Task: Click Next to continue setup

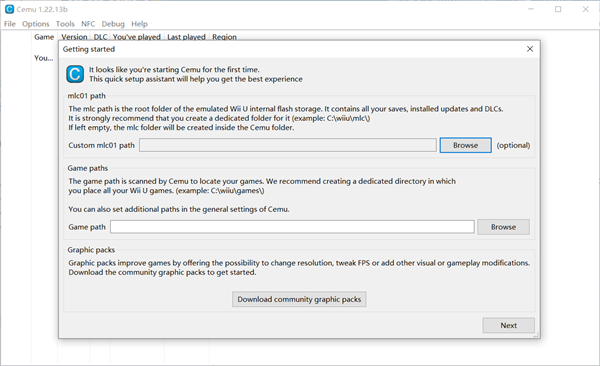Action: pos(508,325)
